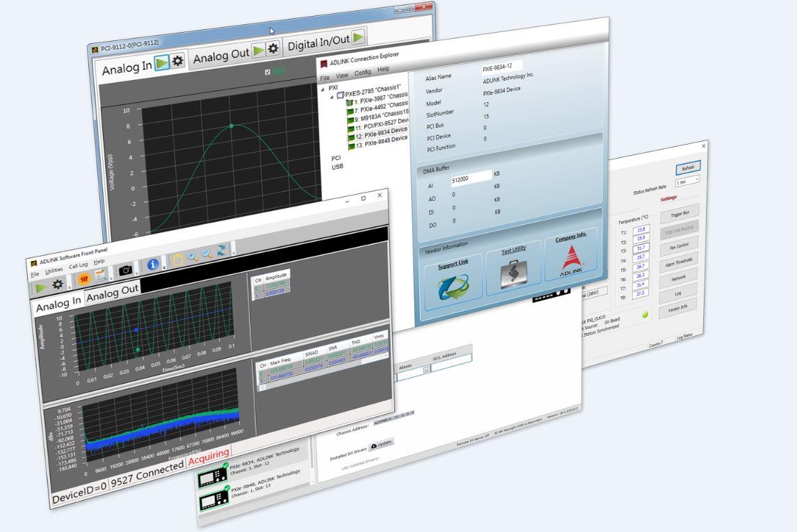Viewport: 797px width, 532px height.
Task: Click Acquiring status text in Front Panel
Action: pyautogui.click(x=209, y=456)
